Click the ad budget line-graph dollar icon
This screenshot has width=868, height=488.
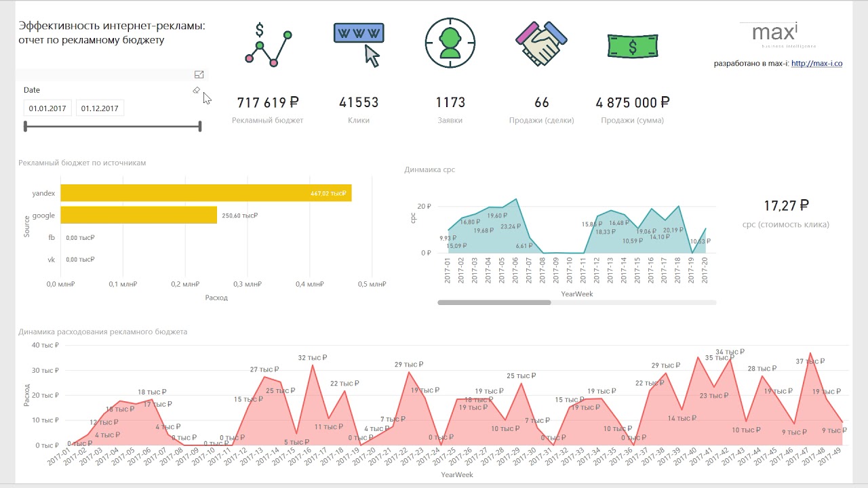(x=268, y=45)
